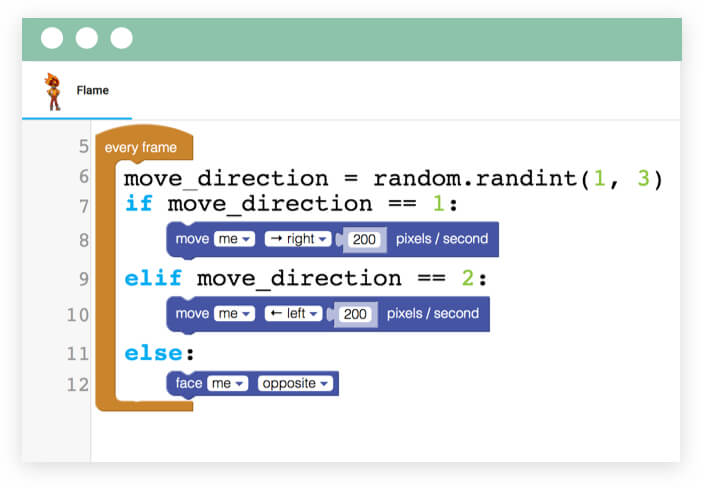Edit the 200 speed field in move left block

(355, 314)
